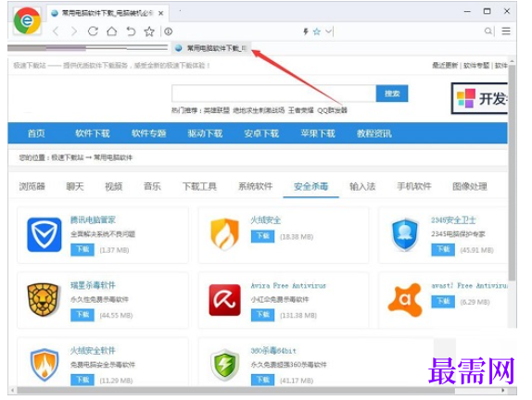Click the magnifier search icon in toolbar

pyautogui.click(x=488, y=31)
